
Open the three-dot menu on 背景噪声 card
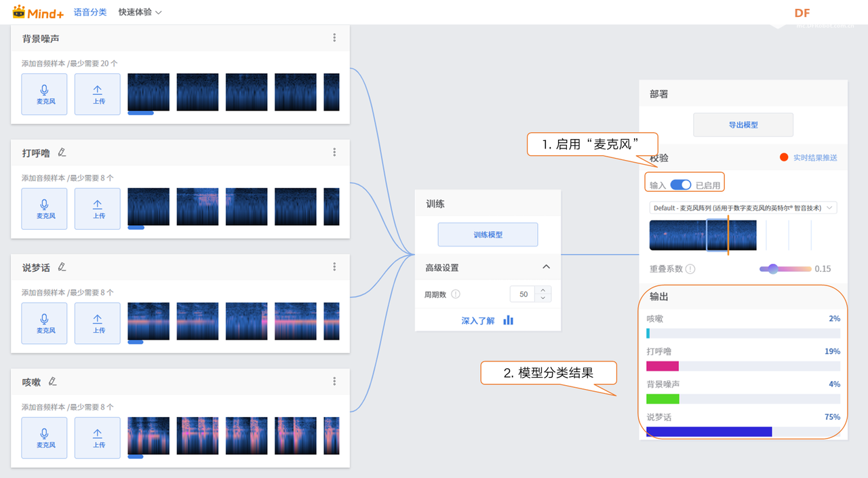point(334,37)
